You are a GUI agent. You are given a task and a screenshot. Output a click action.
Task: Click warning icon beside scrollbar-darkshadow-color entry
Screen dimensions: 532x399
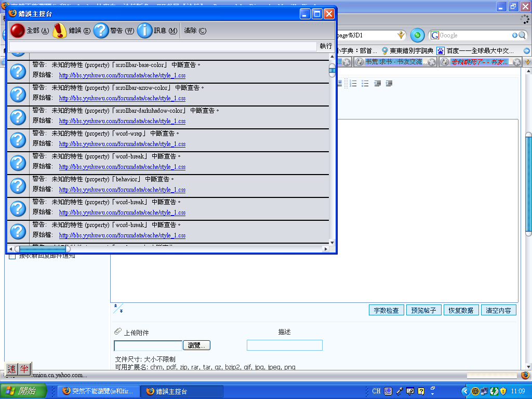18,117
